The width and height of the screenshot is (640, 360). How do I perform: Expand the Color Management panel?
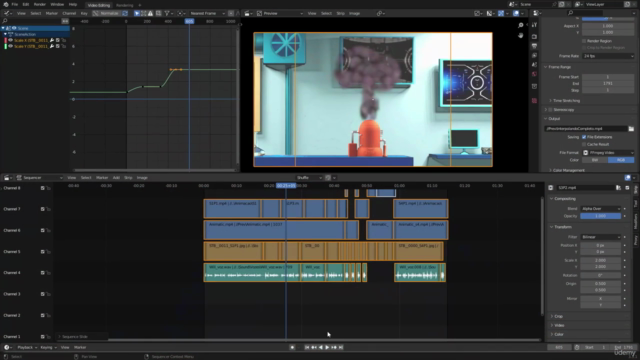(x=568, y=170)
